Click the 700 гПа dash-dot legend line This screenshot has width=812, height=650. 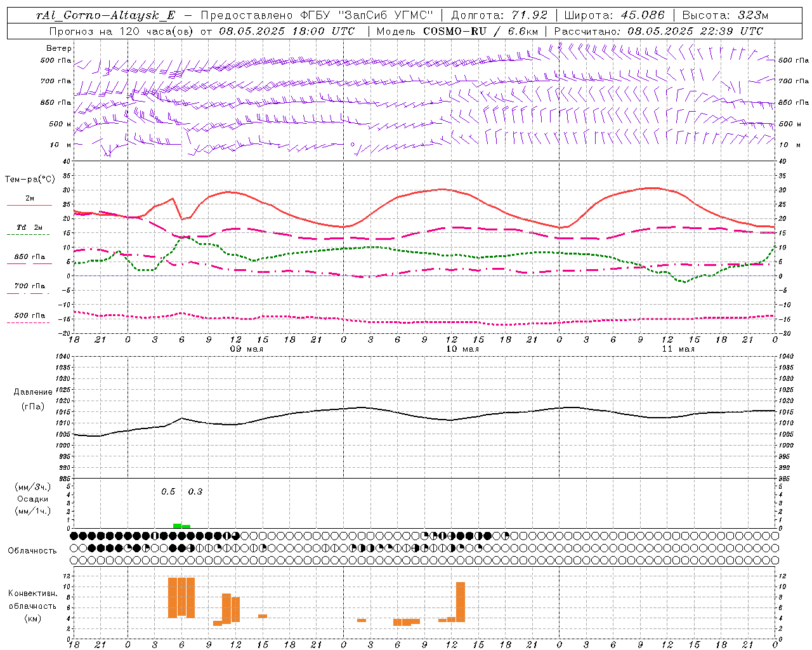pyautogui.click(x=29, y=294)
